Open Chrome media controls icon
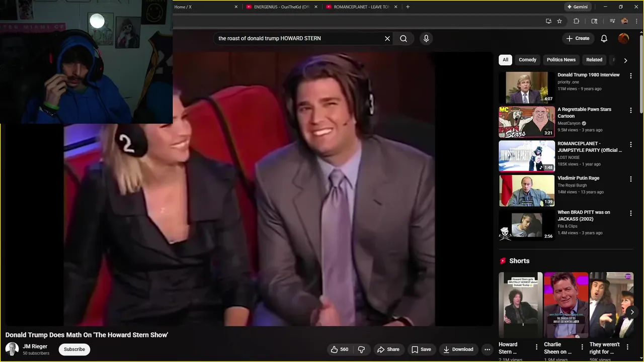Viewport: 644px width, 362px height. 612,21
